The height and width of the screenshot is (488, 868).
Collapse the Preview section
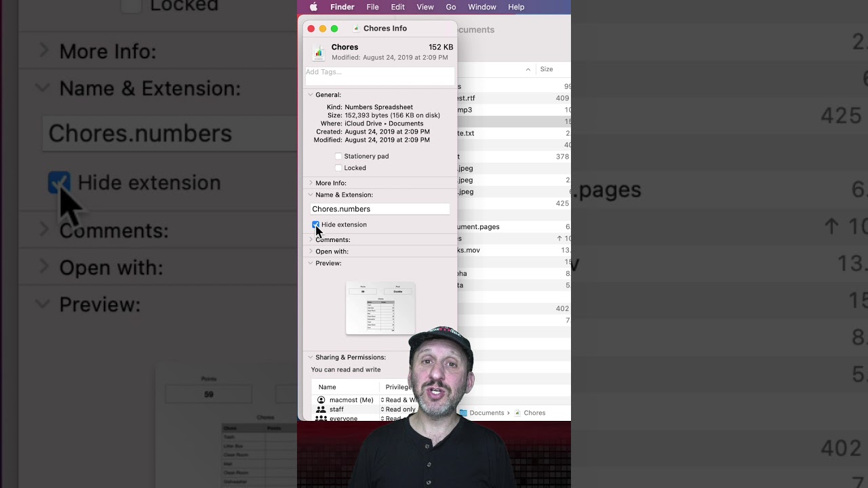click(311, 263)
